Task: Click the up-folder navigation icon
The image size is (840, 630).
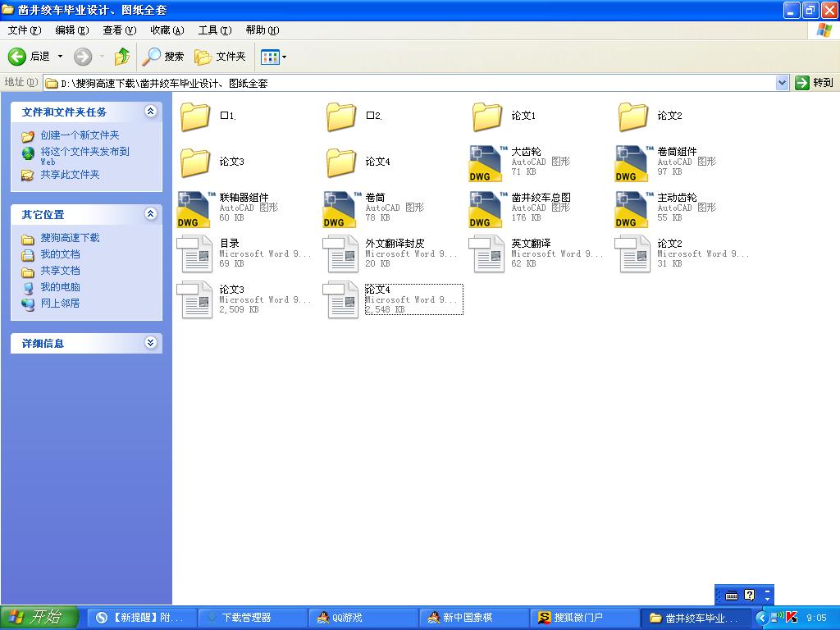Action: pos(121,57)
